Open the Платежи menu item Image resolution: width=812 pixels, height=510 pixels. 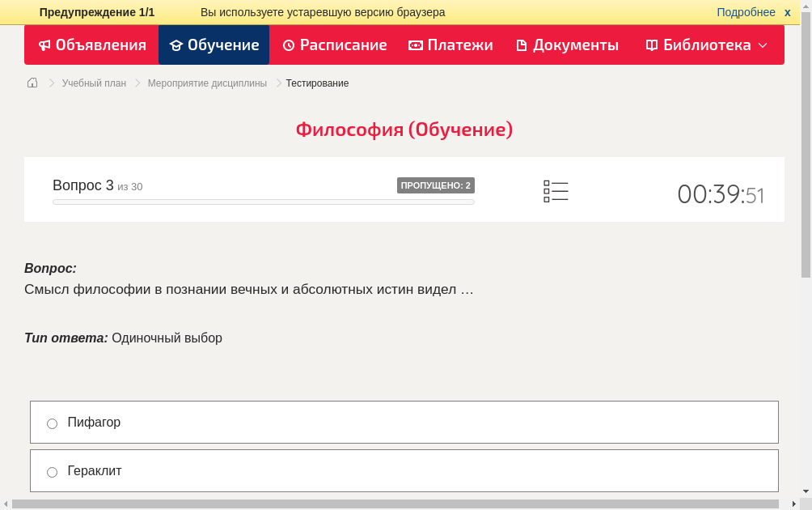coord(459,45)
